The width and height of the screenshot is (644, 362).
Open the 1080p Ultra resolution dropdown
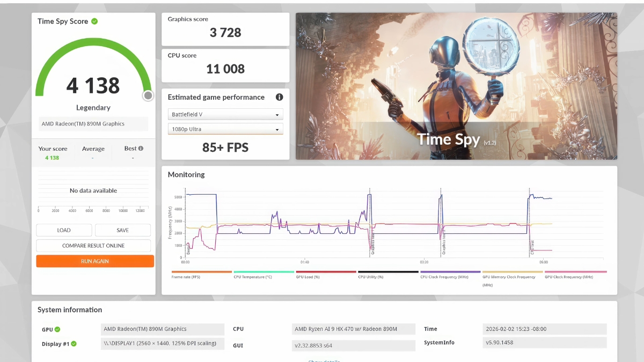pyautogui.click(x=225, y=129)
